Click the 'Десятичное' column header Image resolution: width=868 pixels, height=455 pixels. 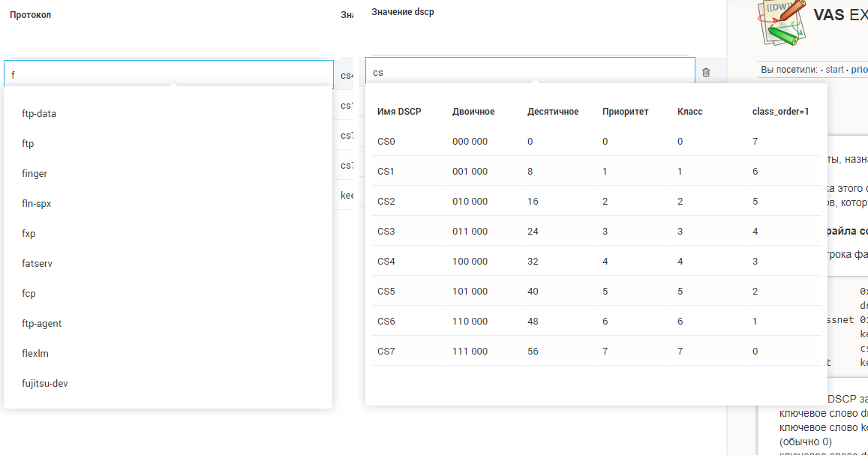point(552,111)
